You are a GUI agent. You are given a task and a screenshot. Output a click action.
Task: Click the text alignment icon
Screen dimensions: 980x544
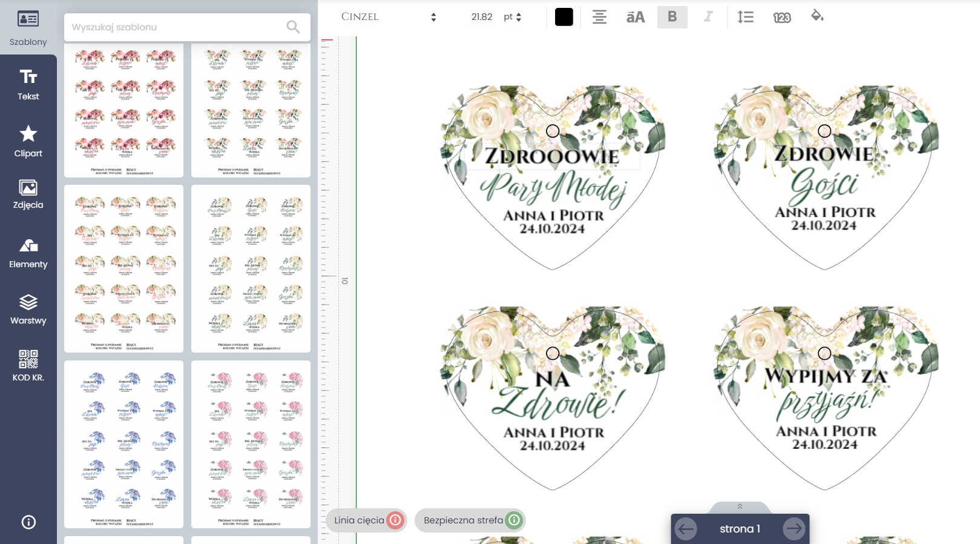pyautogui.click(x=599, y=17)
